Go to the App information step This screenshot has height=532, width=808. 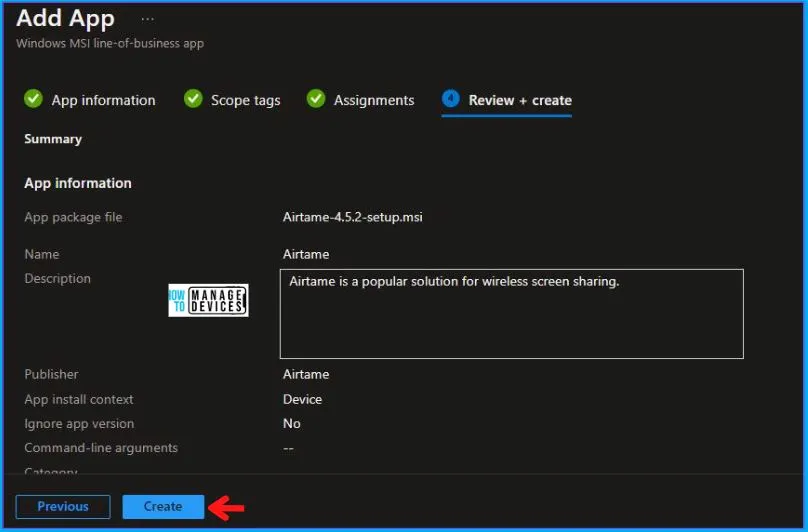click(103, 100)
